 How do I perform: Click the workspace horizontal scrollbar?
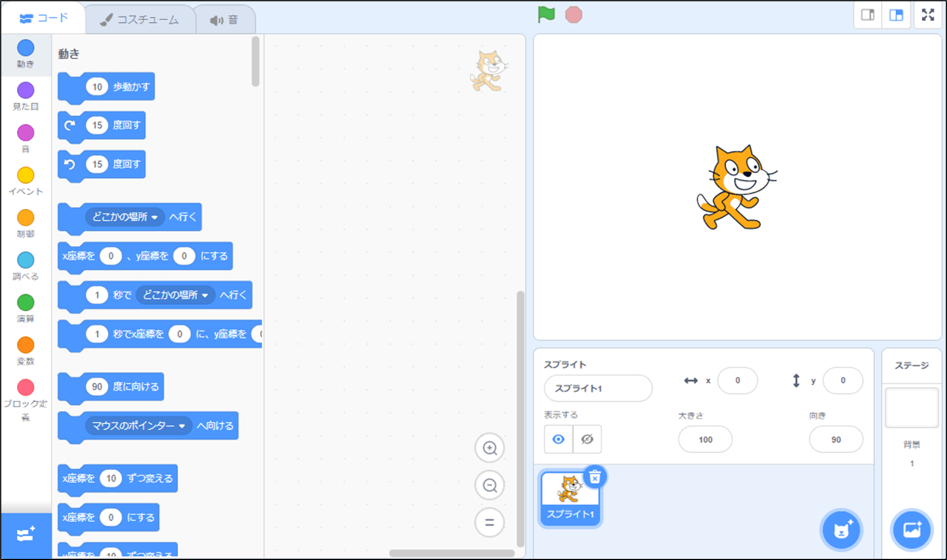[x=452, y=553]
